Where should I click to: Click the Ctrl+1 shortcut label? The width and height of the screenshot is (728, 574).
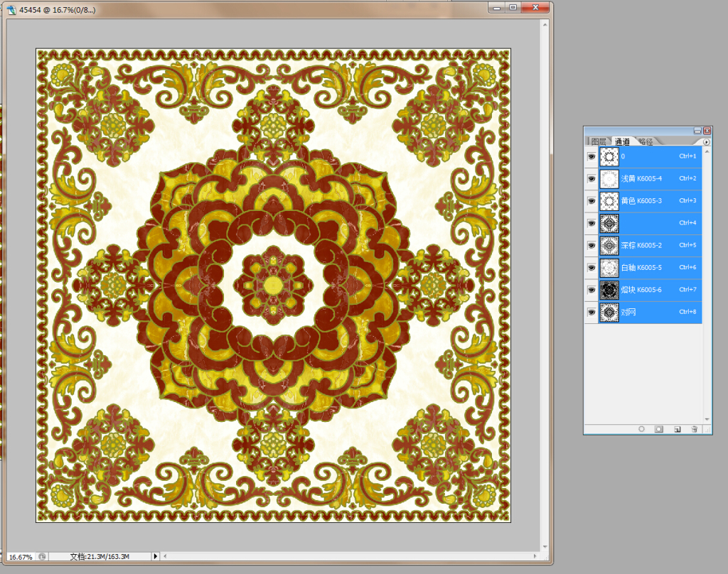pyautogui.click(x=687, y=156)
